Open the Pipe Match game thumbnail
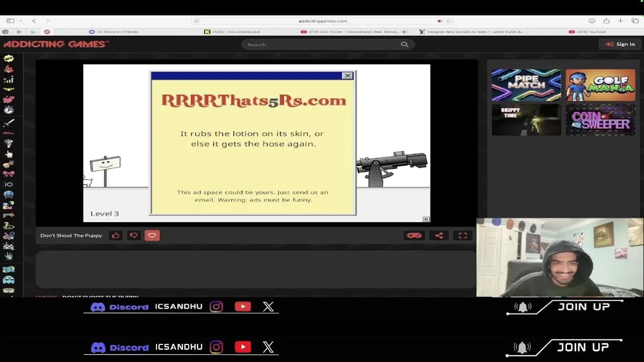This screenshot has height=362, width=644. tap(526, 85)
